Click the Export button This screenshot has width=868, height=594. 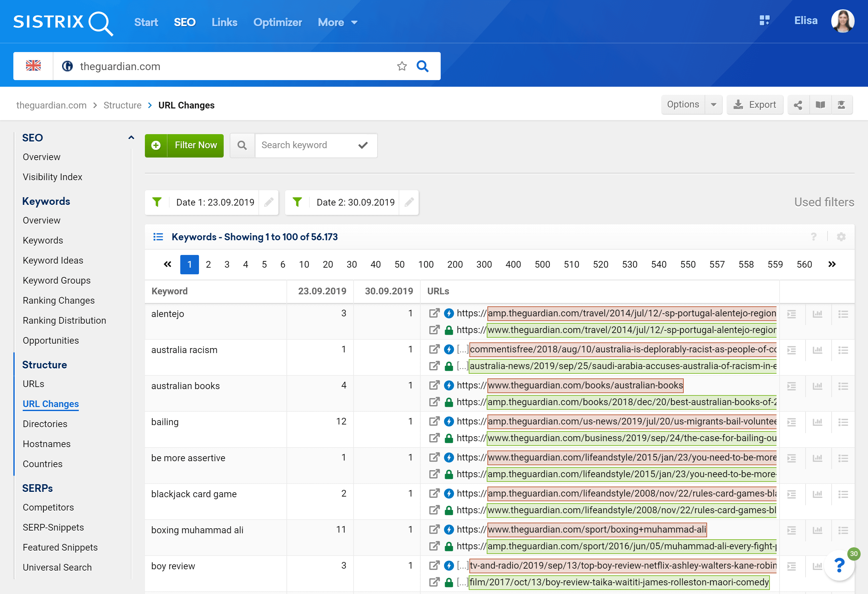point(754,105)
